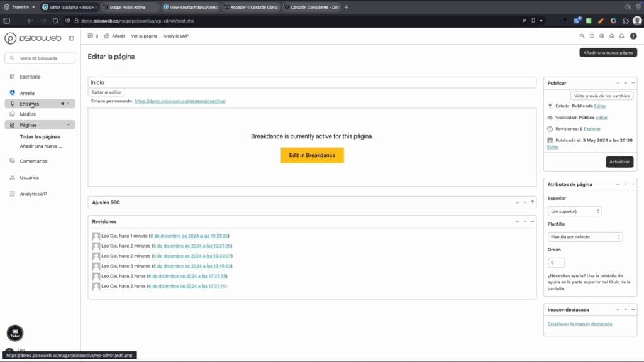Click the browser reload icon
The image size is (644, 362).
pyautogui.click(x=55, y=21)
